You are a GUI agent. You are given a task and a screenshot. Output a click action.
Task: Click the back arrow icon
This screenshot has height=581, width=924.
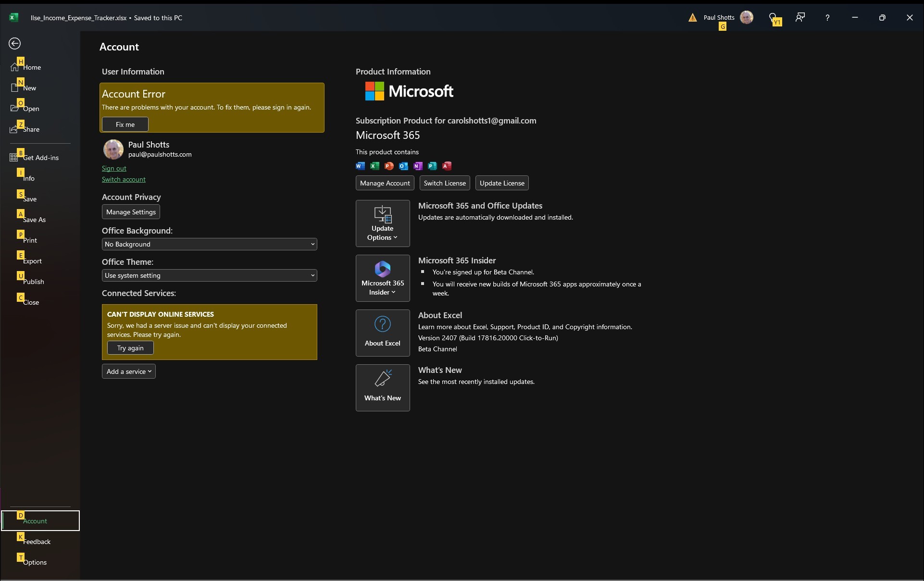coord(14,44)
